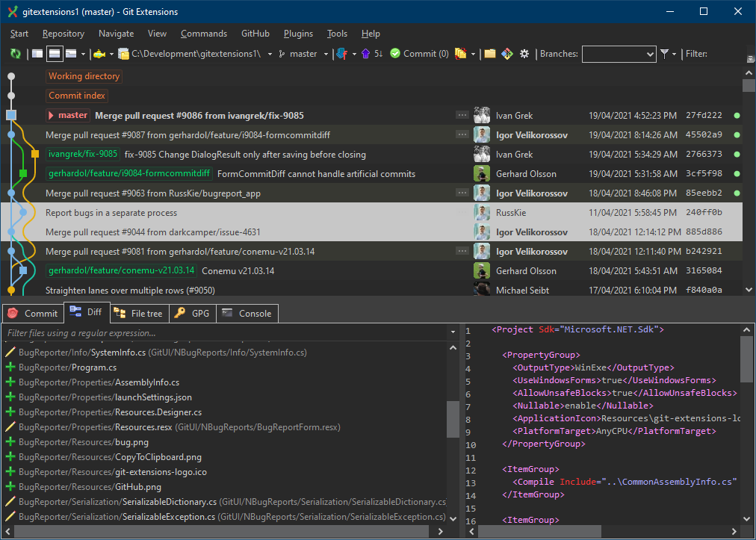Click the Commit (0) button
The image size is (756, 540).
pyautogui.click(x=419, y=54)
